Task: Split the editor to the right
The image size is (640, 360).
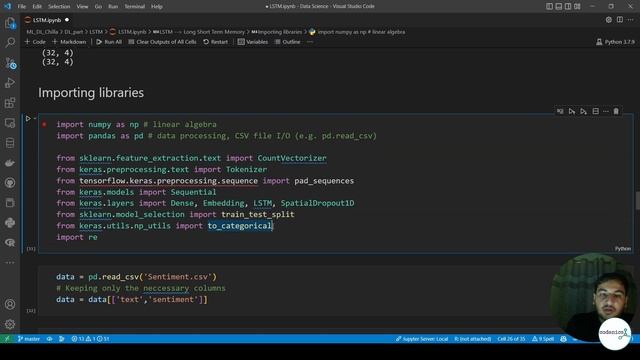Action: [620, 20]
